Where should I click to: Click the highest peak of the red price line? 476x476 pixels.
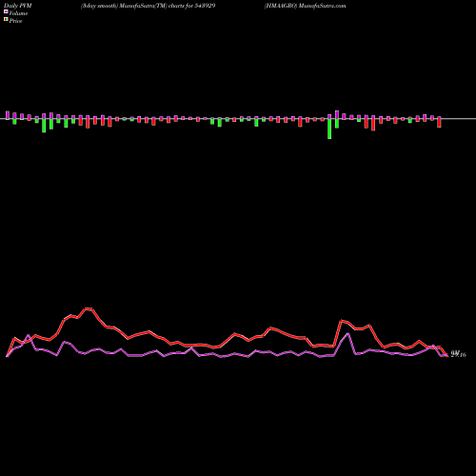click(89, 308)
